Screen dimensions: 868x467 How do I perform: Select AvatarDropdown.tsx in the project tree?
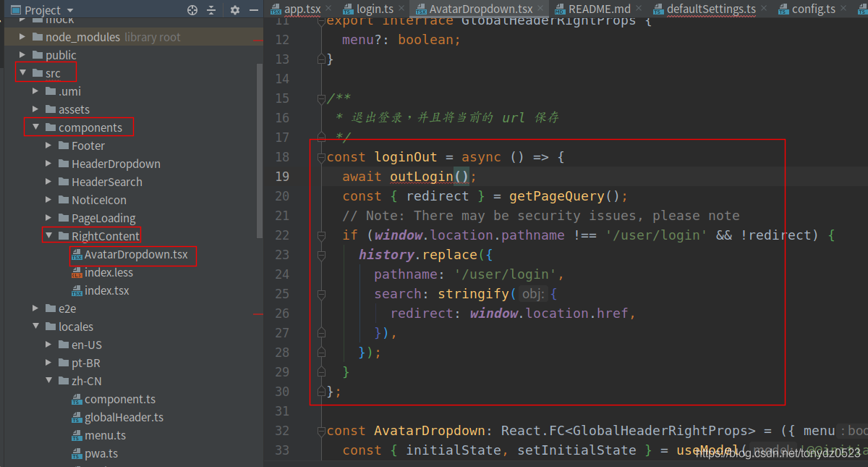[x=133, y=256]
